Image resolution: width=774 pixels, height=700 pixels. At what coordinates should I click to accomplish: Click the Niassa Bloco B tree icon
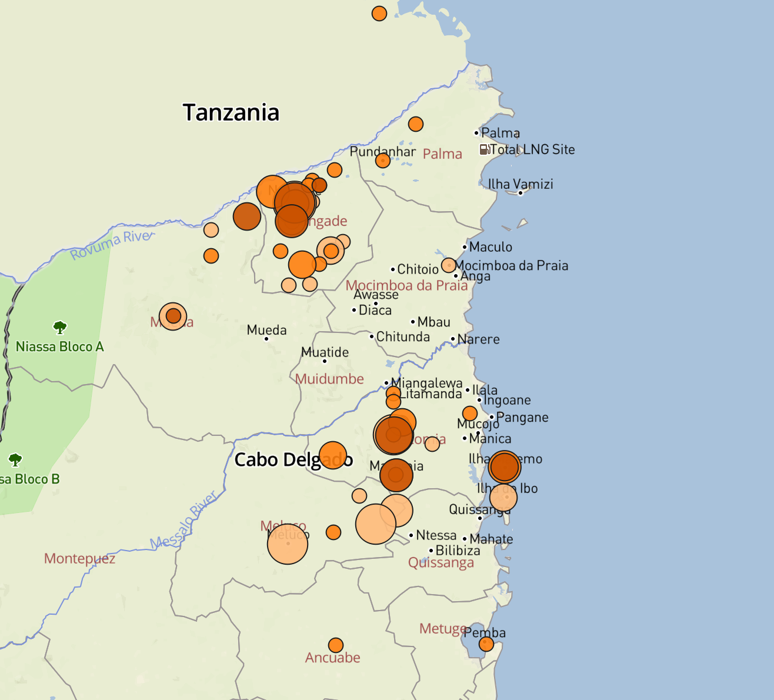coord(15,459)
